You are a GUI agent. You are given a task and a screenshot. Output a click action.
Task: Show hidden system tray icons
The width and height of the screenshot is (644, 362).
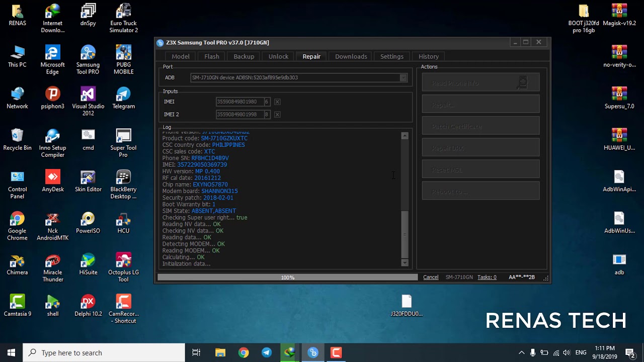[521, 352]
